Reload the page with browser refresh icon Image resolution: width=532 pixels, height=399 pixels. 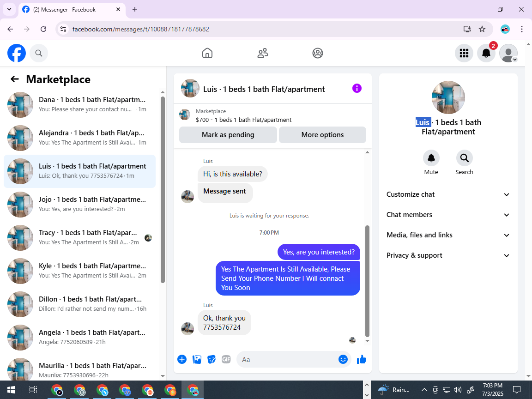pyautogui.click(x=43, y=29)
